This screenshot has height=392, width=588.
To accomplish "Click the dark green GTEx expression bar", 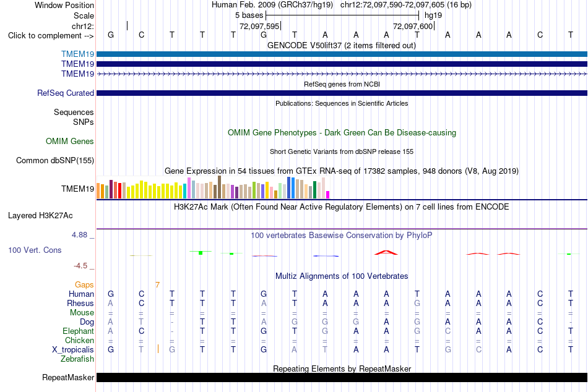I will coord(314,190).
